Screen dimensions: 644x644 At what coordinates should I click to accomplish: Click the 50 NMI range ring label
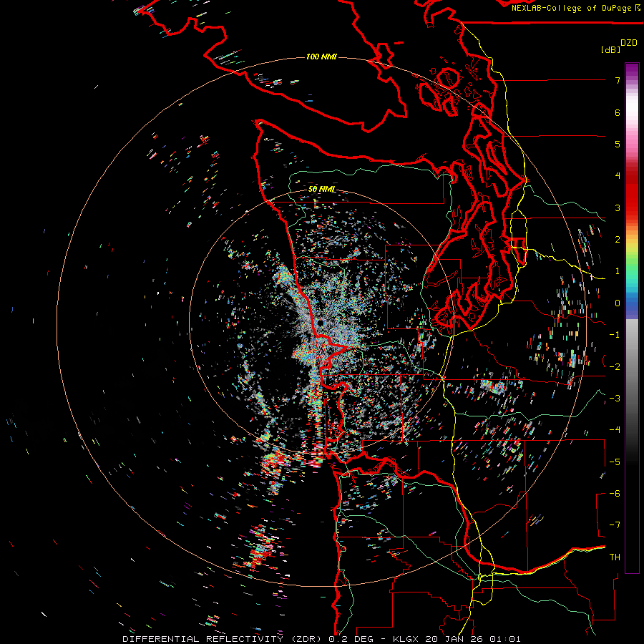click(x=321, y=189)
